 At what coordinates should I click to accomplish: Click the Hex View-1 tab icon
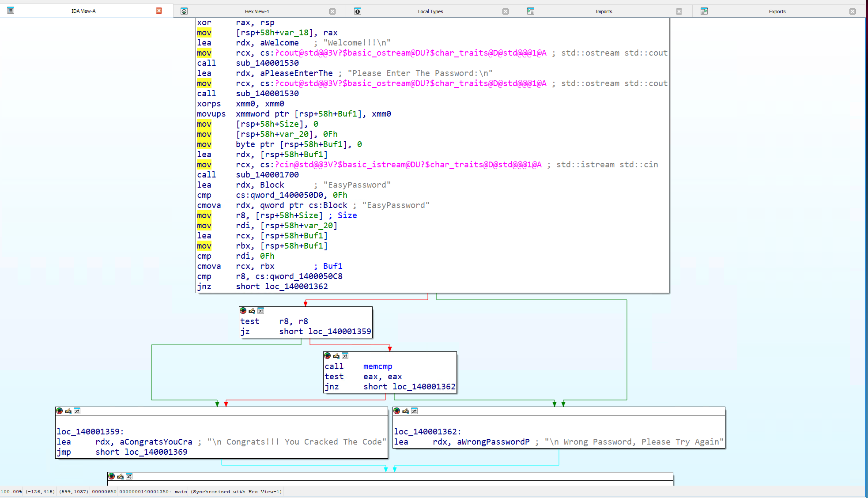pyautogui.click(x=184, y=11)
